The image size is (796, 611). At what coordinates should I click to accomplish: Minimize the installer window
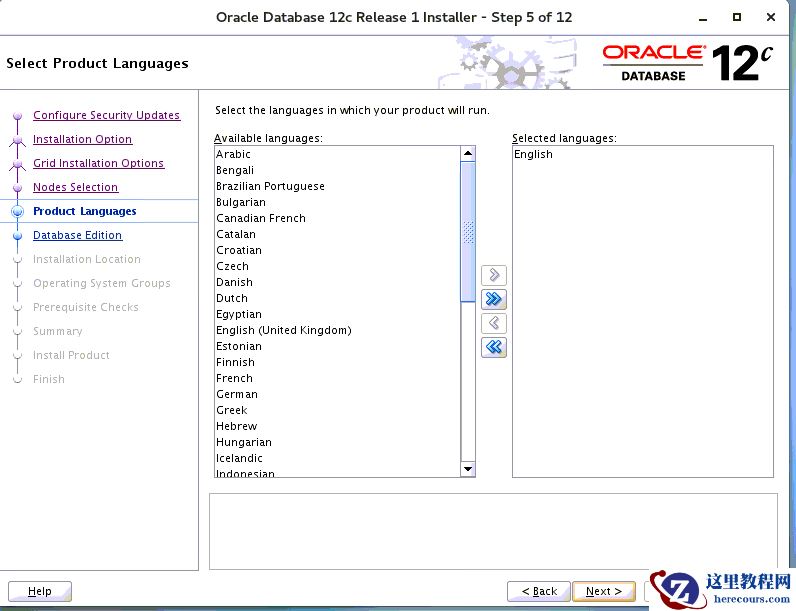pyautogui.click(x=703, y=18)
